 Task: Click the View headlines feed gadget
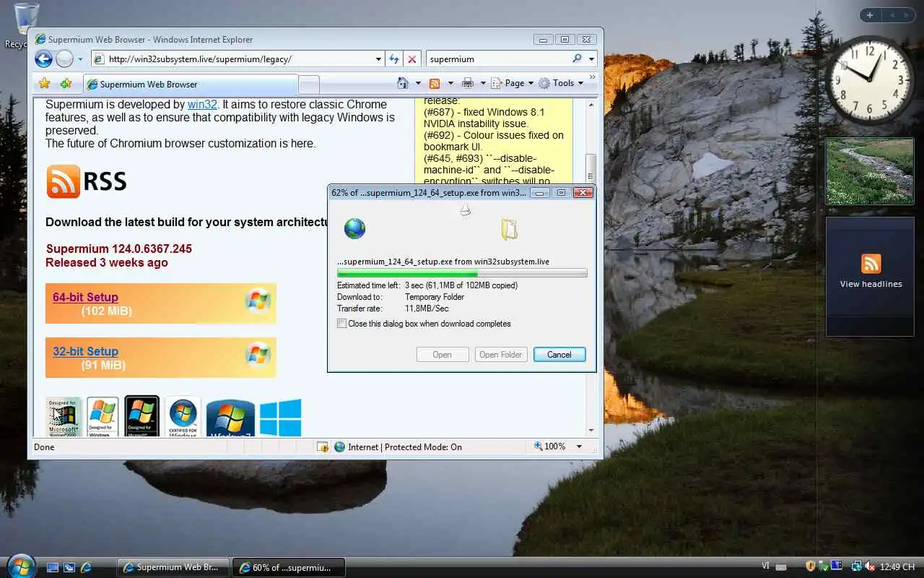click(x=871, y=276)
